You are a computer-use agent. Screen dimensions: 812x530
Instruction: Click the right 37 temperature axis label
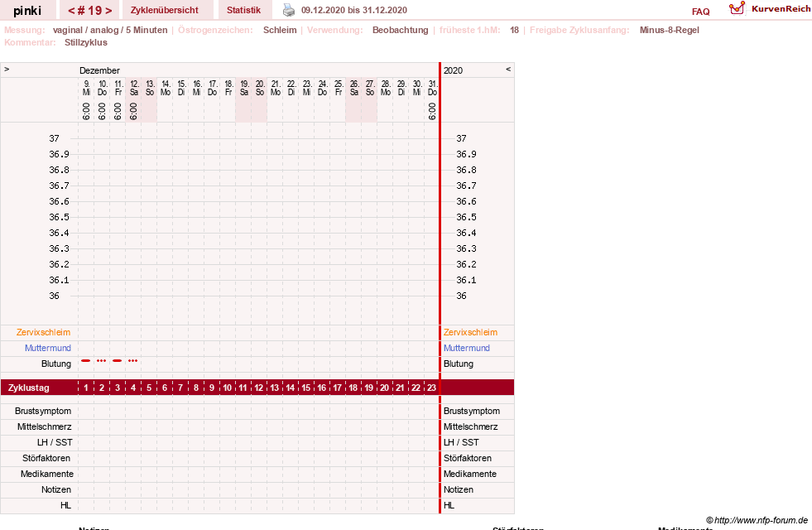coord(461,138)
